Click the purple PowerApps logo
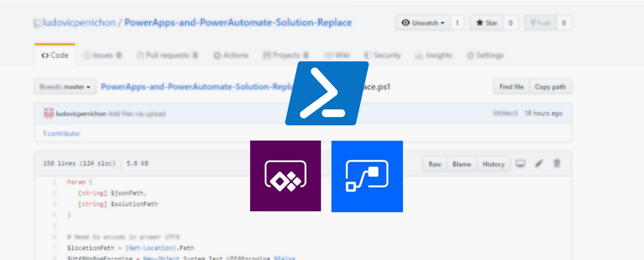Image resolution: width=644 pixels, height=260 pixels. (x=285, y=176)
